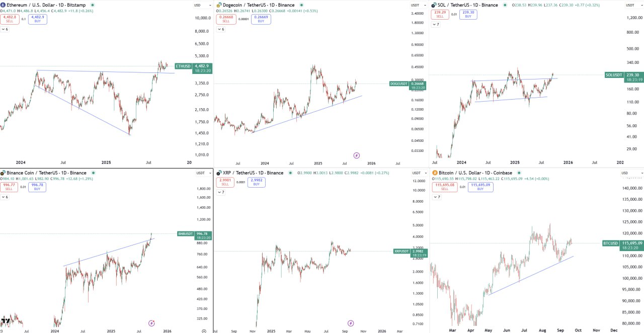644x333 pixels.
Task: Click the TradingView logo in bottom-left corner
Action: click(6, 321)
